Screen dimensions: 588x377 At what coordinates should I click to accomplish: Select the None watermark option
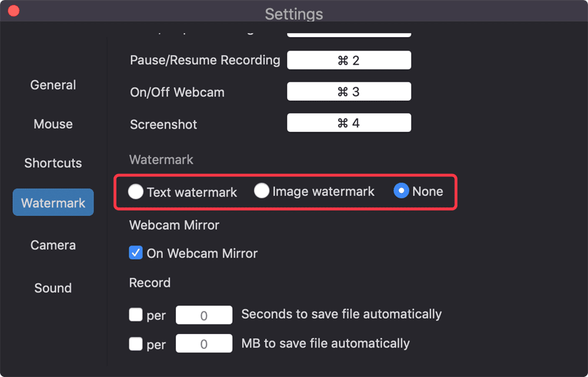point(400,191)
